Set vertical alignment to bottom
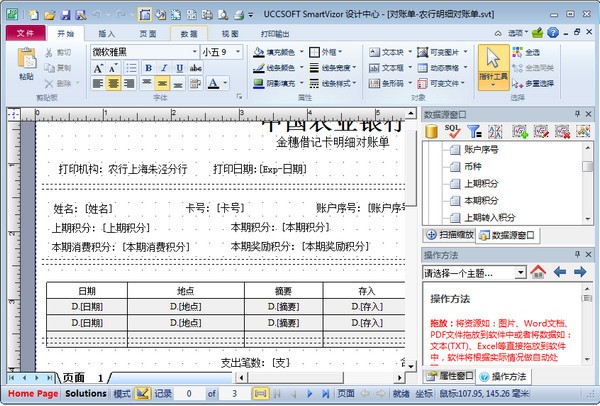Screen dimensions: 600x406 (x=178, y=83)
